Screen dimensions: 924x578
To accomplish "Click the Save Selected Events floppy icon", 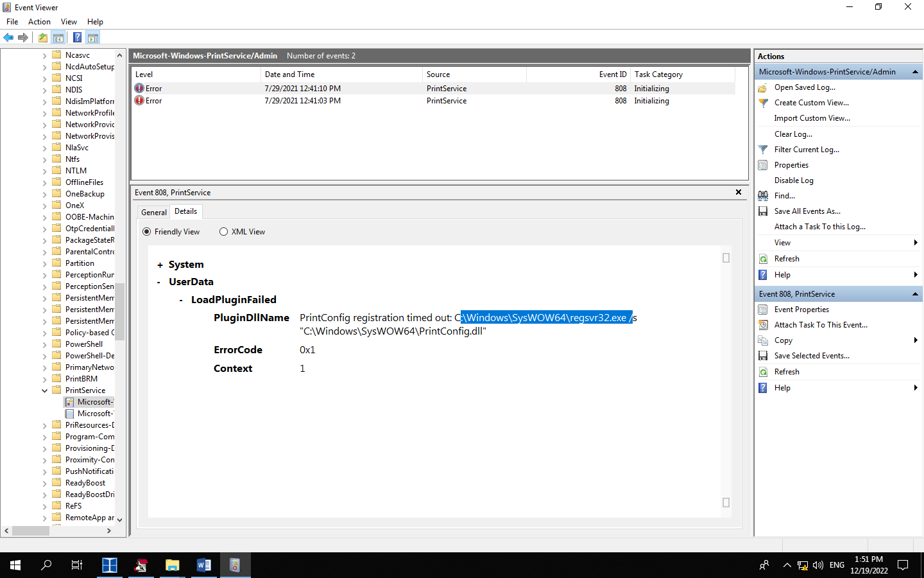I will [x=763, y=356].
